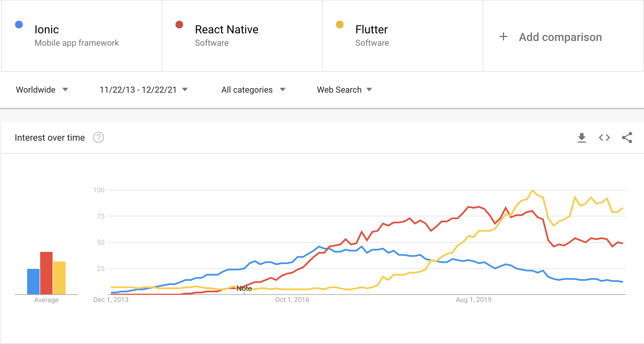Select the Ionic search term
Screen dimensions: 644x344
point(47,30)
